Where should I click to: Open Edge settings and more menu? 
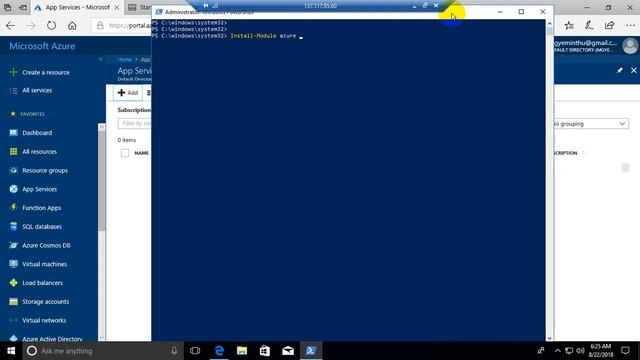pos(630,25)
